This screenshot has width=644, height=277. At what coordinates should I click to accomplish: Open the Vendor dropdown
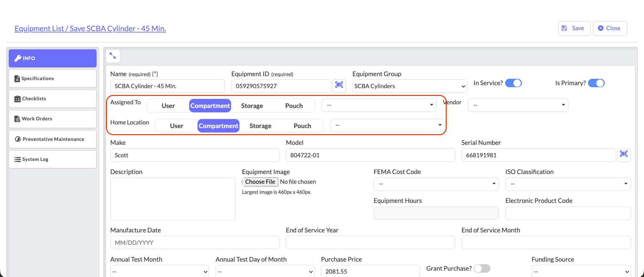tap(518, 105)
